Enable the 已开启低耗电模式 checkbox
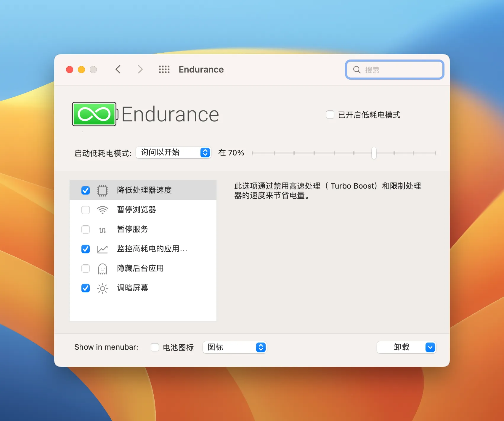This screenshot has height=421, width=504. click(x=330, y=115)
